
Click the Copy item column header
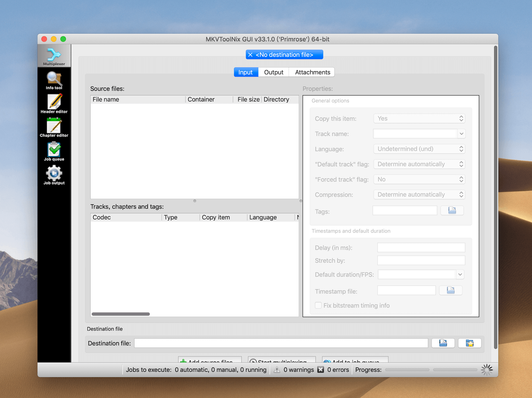pyautogui.click(x=223, y=217)
